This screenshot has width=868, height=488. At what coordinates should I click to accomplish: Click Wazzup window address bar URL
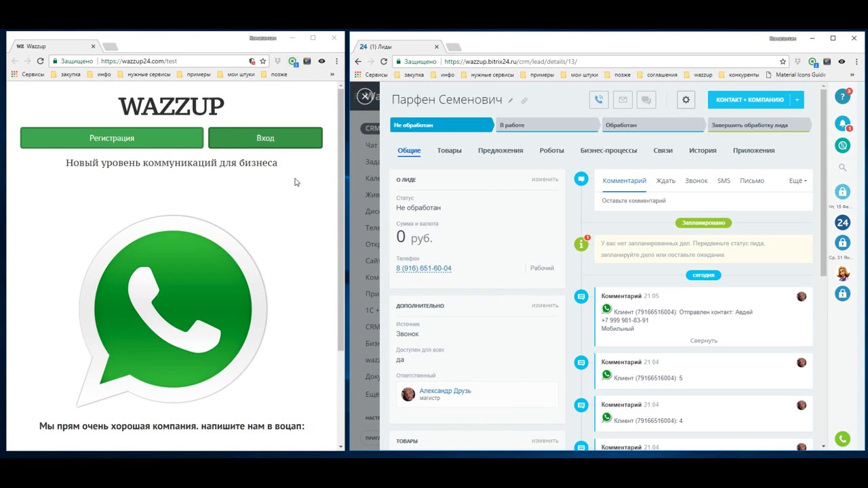point(139,61)
